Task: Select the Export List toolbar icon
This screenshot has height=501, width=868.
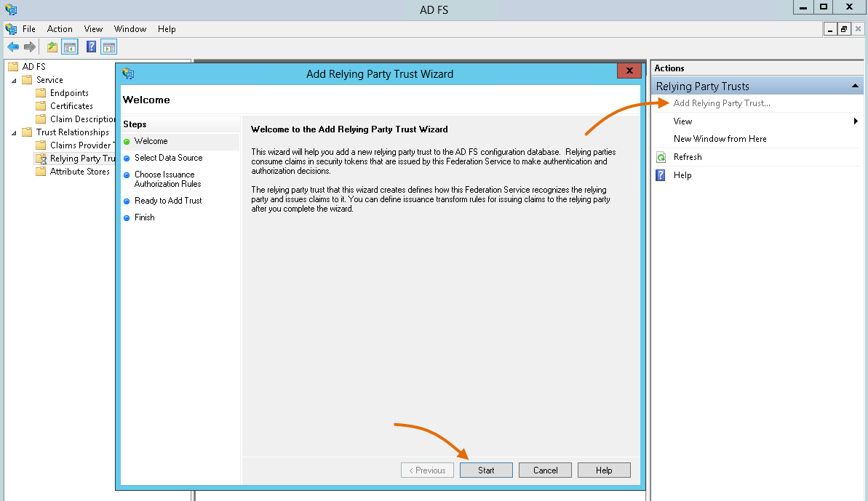Action: pos(51,47)
